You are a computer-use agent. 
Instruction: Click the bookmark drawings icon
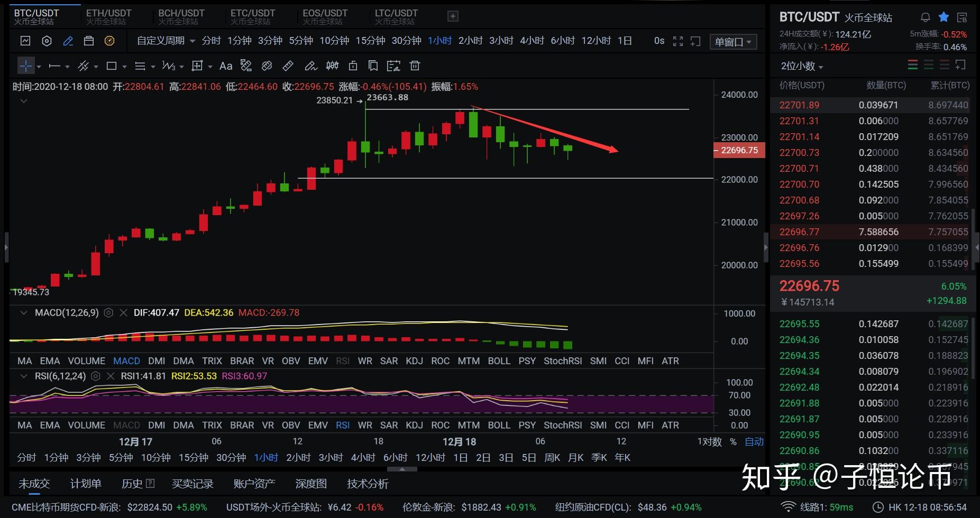(373, 66)
